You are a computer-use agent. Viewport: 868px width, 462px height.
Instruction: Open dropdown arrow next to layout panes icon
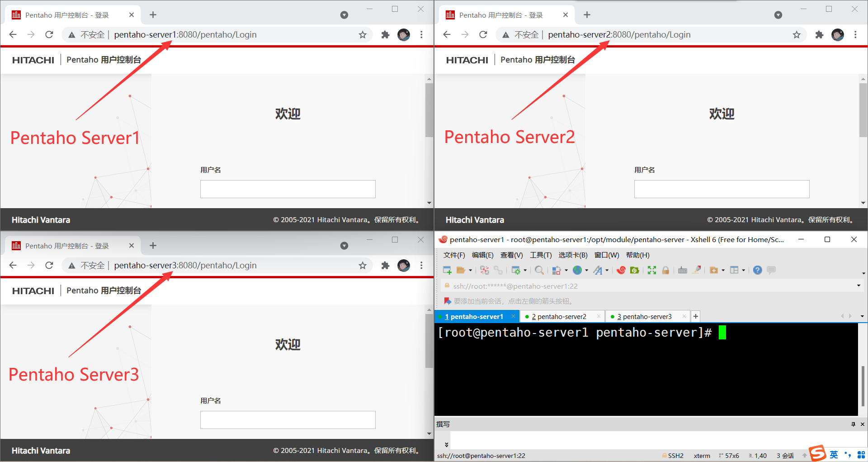click(x=744, y=271)
